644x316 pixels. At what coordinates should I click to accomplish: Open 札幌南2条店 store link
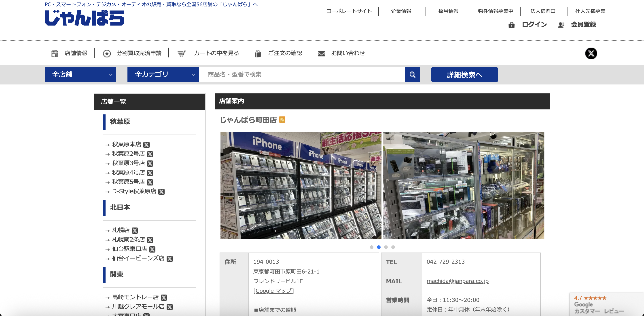tap(128, 240)
